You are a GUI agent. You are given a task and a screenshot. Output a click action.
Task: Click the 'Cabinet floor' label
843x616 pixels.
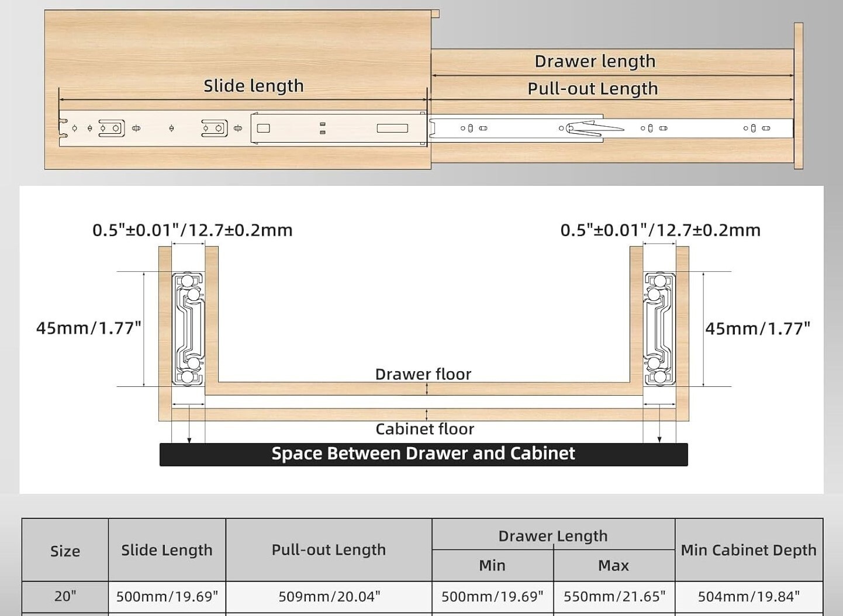click(x=424, y=429)
